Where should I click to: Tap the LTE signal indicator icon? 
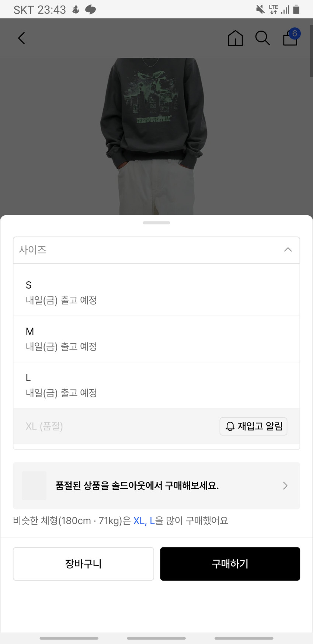pos(273,10)
